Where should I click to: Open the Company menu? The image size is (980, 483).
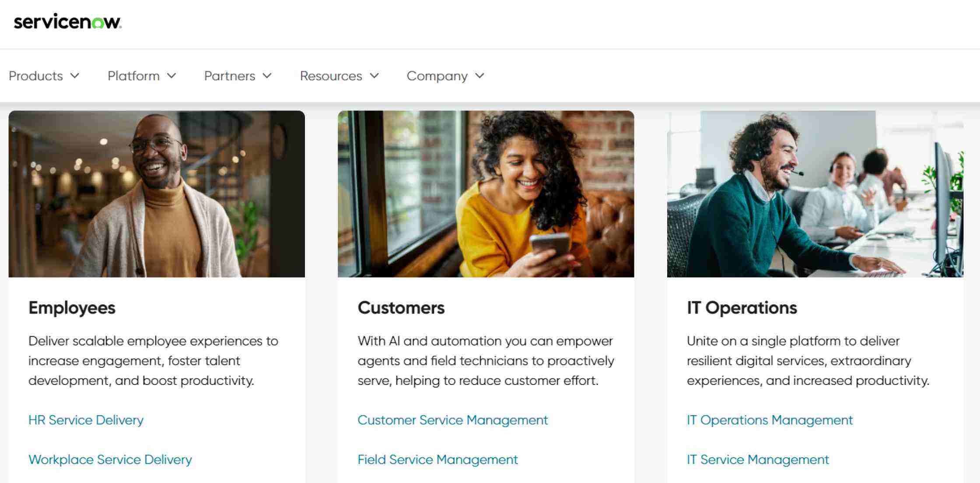pyautogui.click(x=437, y=76)
